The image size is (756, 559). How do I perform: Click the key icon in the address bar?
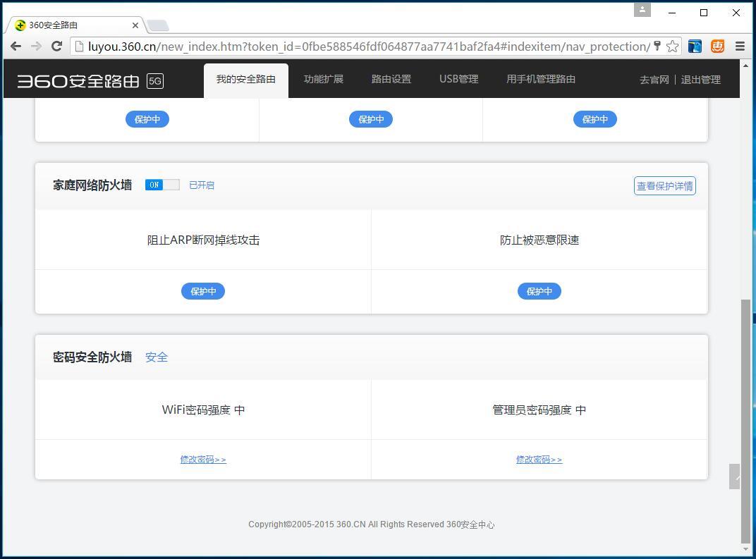[x=657, y=46]
